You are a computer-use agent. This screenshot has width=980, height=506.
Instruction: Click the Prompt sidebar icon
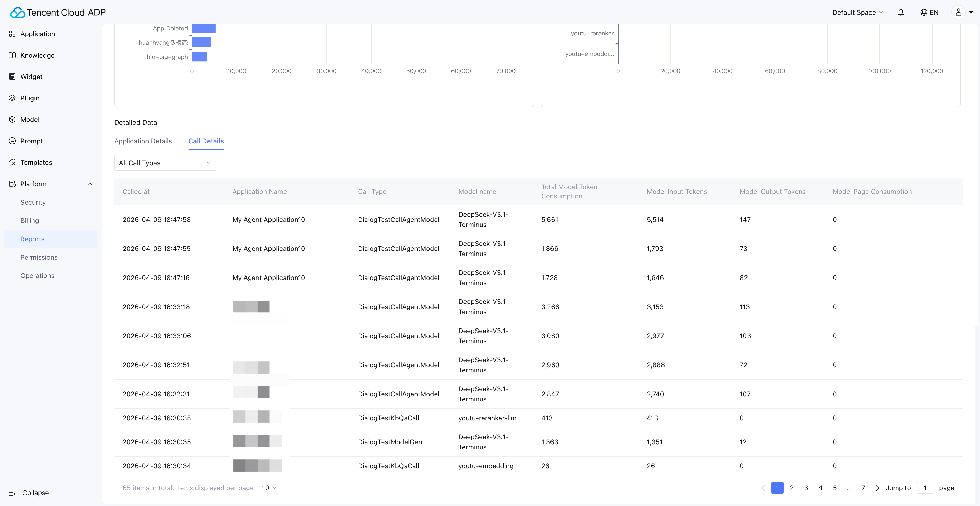[x=12, y=141]
